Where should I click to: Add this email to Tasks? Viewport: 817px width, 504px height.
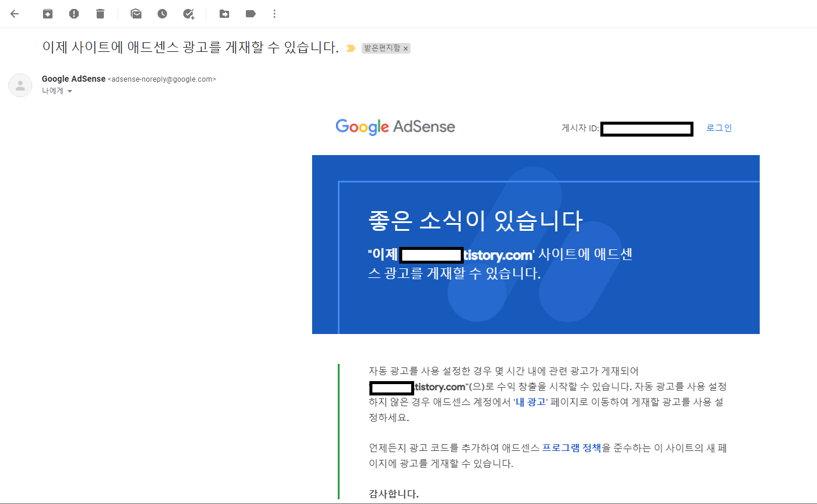pos(189,14)
